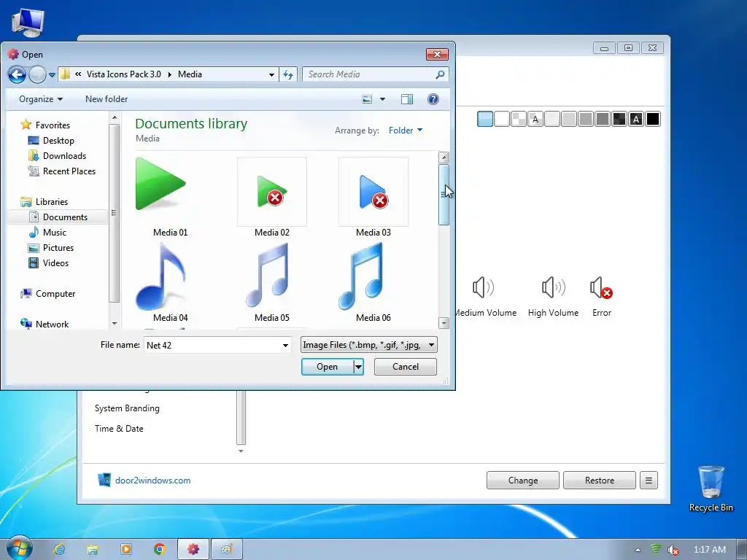This screenshot has height=560, width=747.
Task: Click the file list scrollbar up arrow
Action: [444, 157]
